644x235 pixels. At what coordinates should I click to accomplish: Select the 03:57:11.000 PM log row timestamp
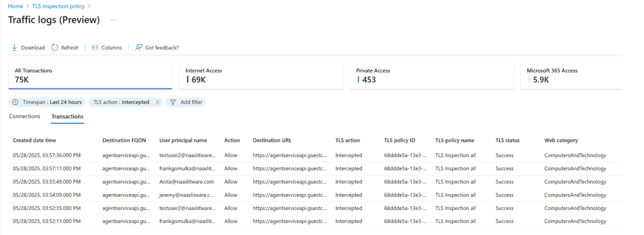point(47,169)
